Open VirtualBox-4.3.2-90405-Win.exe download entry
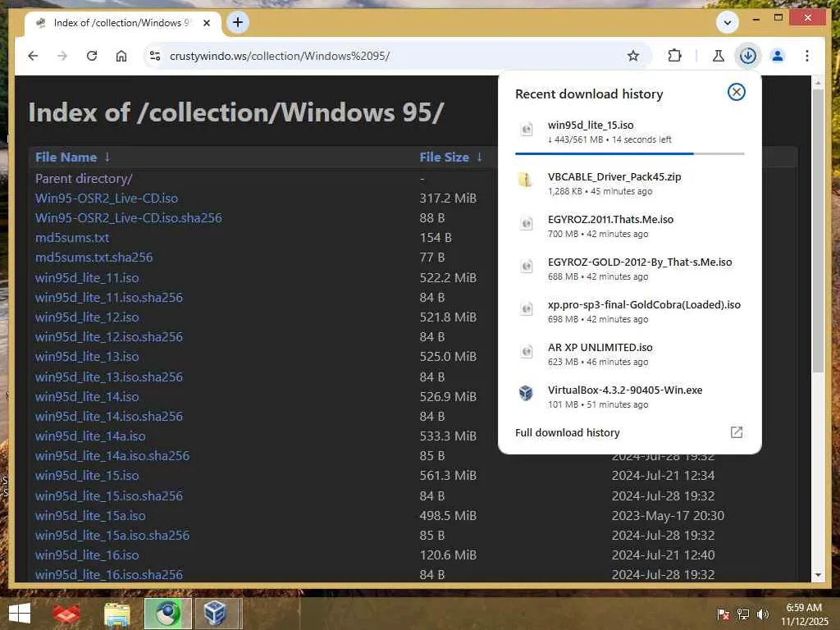Image resolution: width=840 pixels, height=630 pixels. (x=629, y=397)
